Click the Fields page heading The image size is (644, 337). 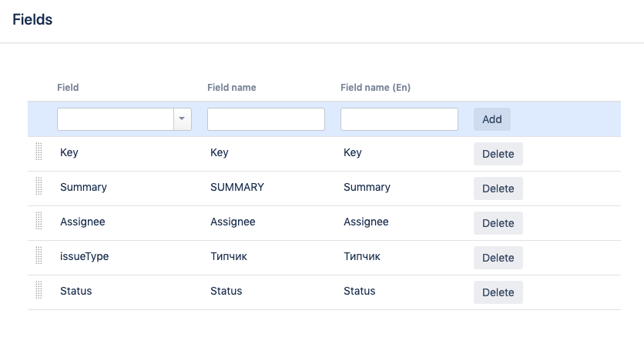coord(32,20)
